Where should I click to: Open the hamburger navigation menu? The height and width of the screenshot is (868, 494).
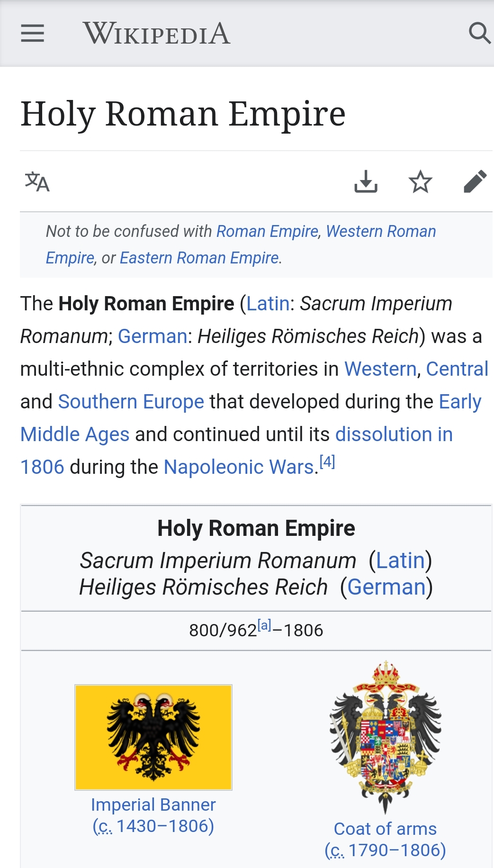tap(33, 34)
